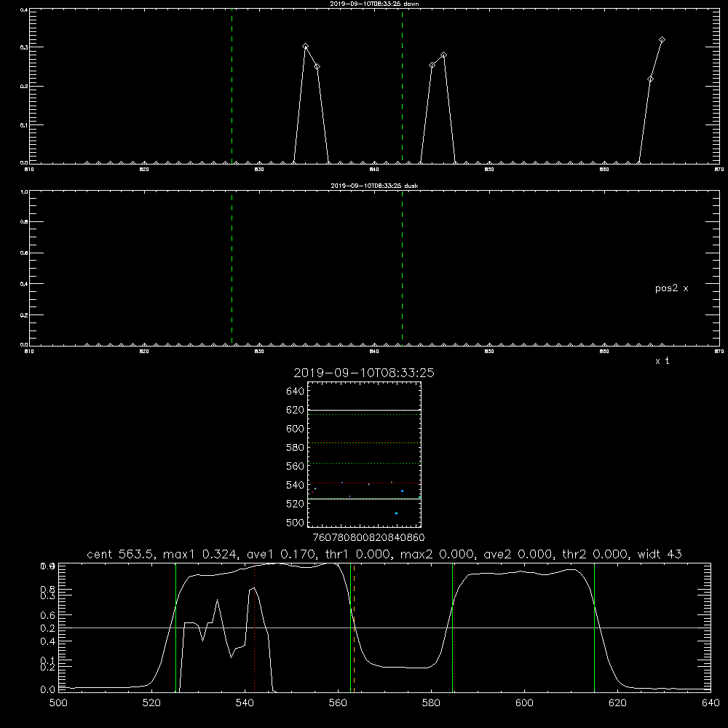Click x-axis label 580 on the bottom profile plot
Viewport: 728px width, 728px height.
(x=431, y=703)
